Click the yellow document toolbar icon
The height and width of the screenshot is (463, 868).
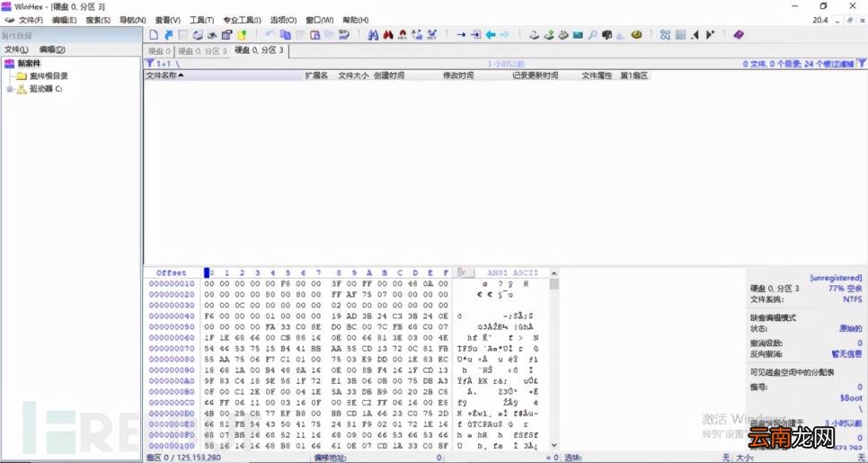click(x=241, y=35)
